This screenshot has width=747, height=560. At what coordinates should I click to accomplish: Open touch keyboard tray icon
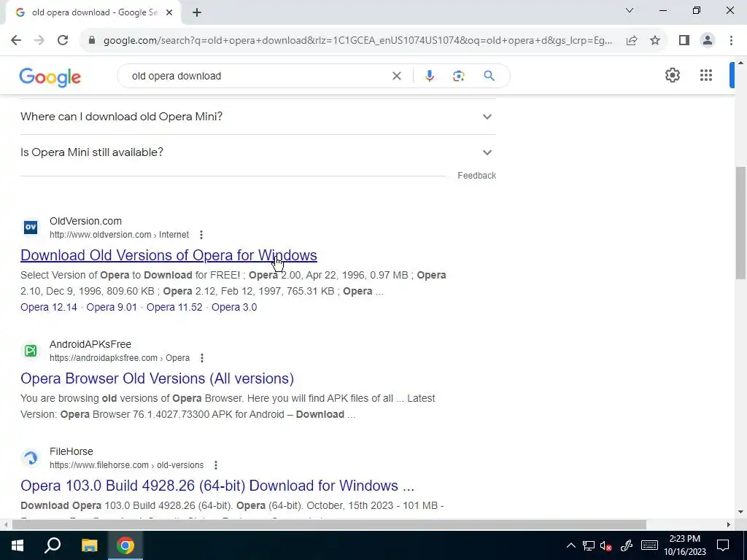[x=649, y=545]
